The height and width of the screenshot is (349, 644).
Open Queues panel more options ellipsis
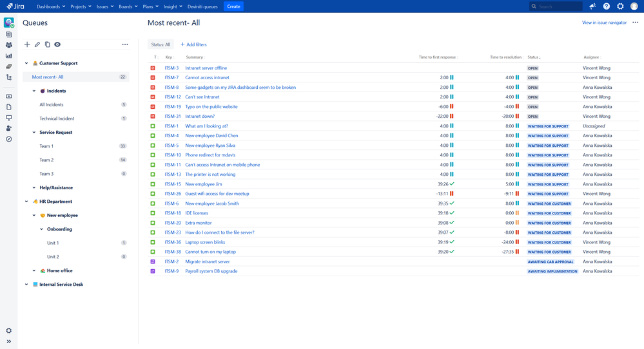pos(125,44)
